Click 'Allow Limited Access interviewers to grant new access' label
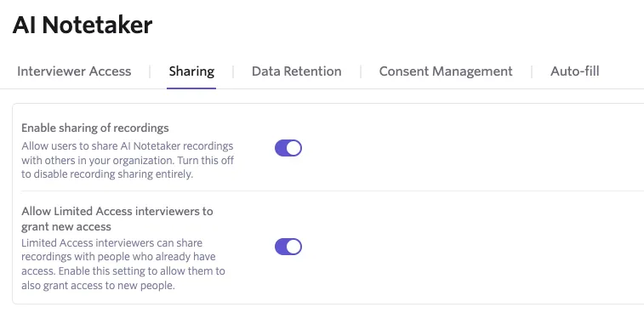 (x=117, y=219)
